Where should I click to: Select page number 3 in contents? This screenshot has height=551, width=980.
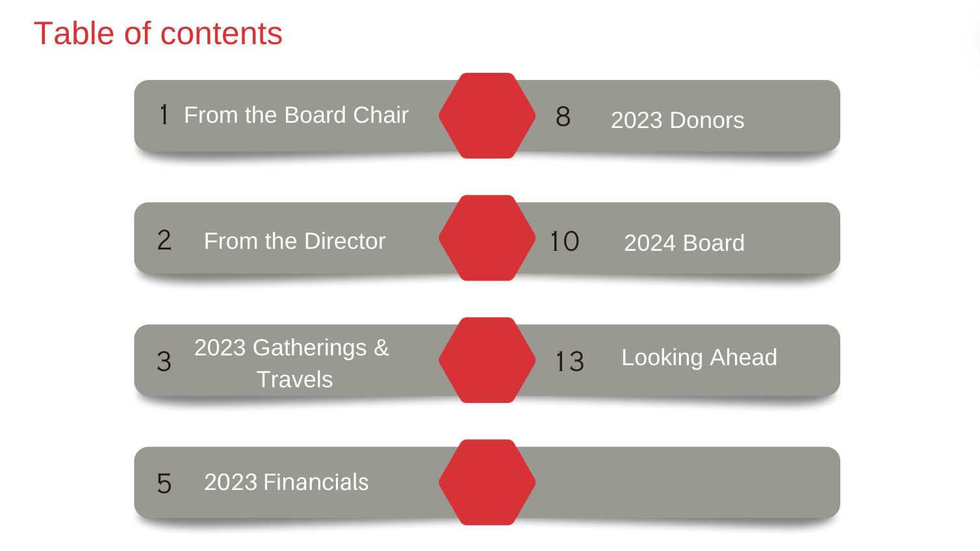click(x=164, y=361)
